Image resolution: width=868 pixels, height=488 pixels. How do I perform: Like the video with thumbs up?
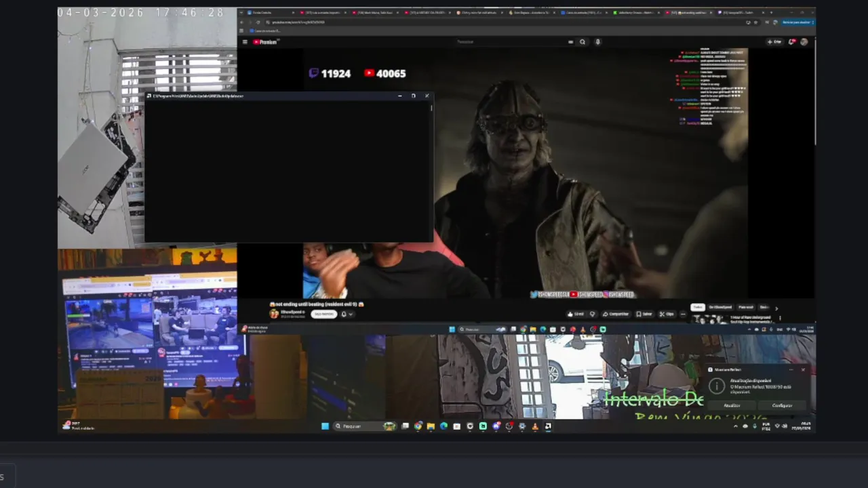pos(576,314)
